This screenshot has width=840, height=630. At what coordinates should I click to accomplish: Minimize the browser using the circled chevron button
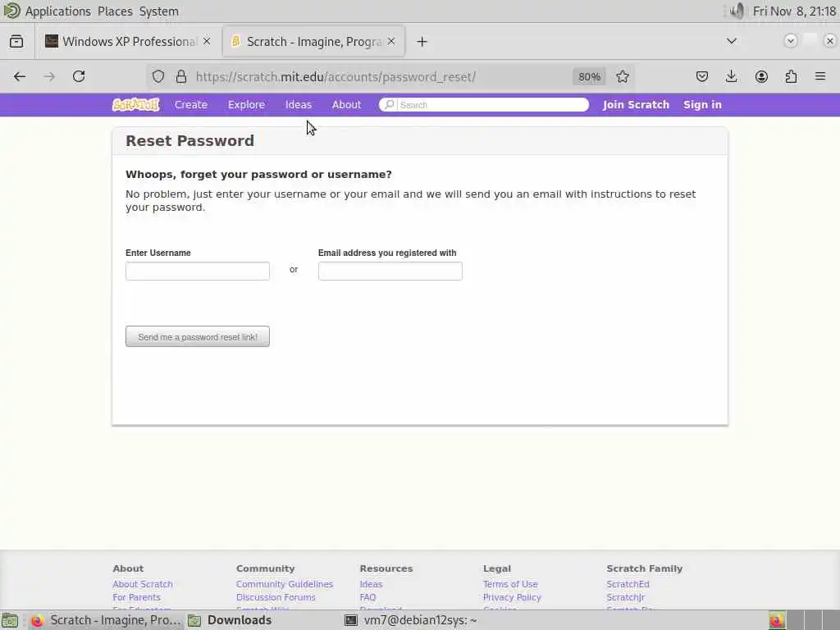click(790, 41)
